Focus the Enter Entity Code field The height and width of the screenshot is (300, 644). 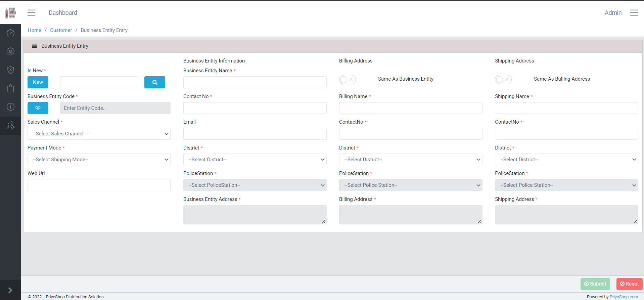click(x=115, y=108)
